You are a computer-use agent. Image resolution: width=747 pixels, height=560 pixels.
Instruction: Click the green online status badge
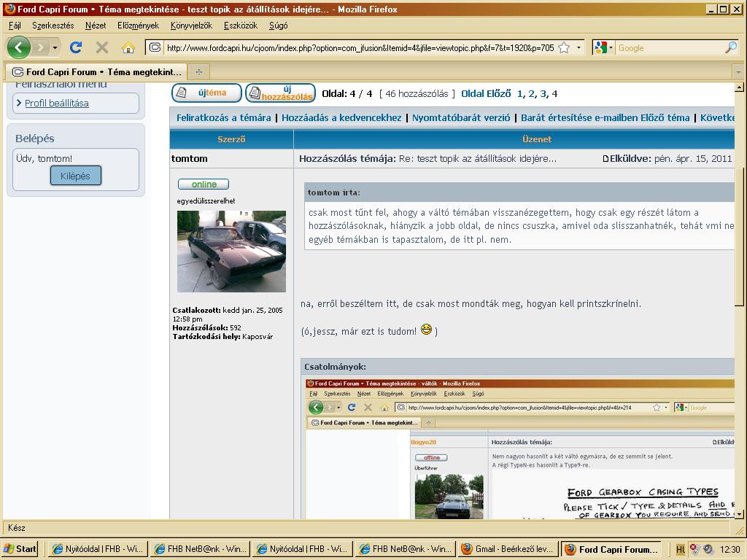(203, 184)
